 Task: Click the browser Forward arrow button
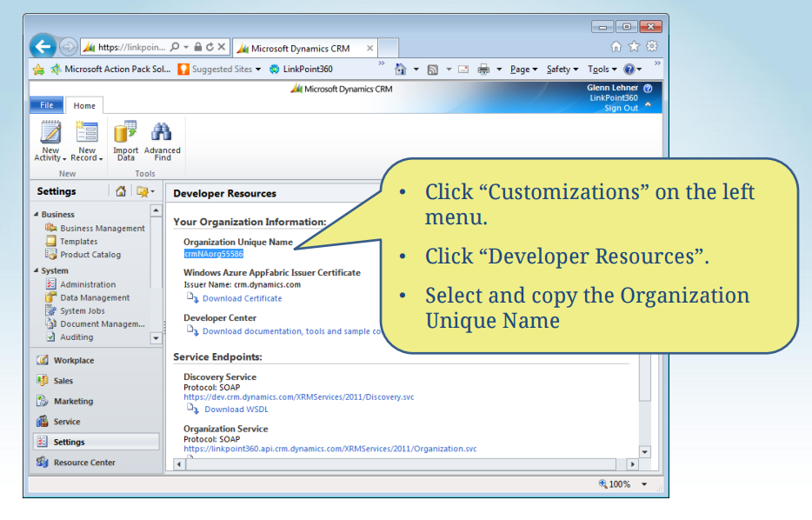point(68,47)
